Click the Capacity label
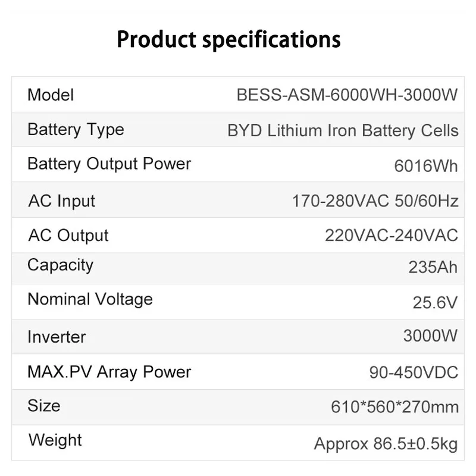The height and width of the screenshot is (476, 476). (x=60, y=265)
